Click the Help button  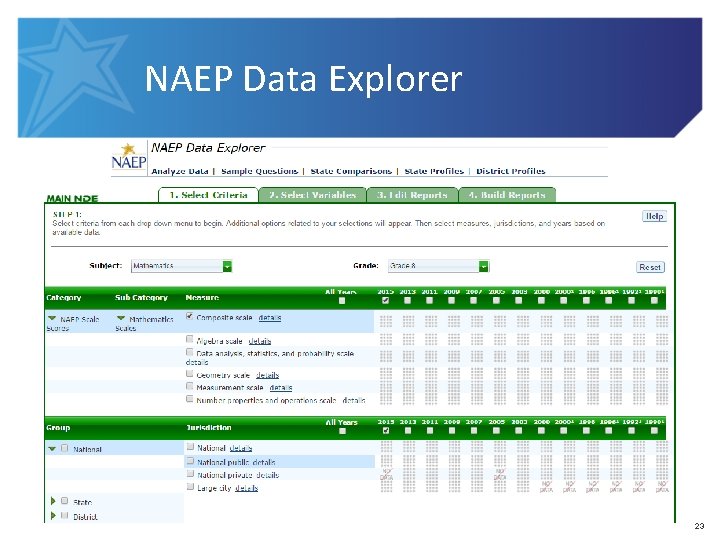pyautogui.click(x=654, y=216)
